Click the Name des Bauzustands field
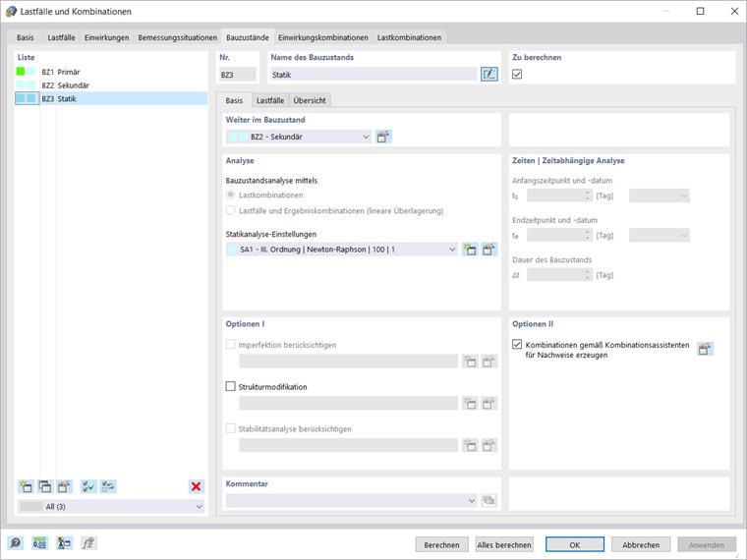 point(373,75)
